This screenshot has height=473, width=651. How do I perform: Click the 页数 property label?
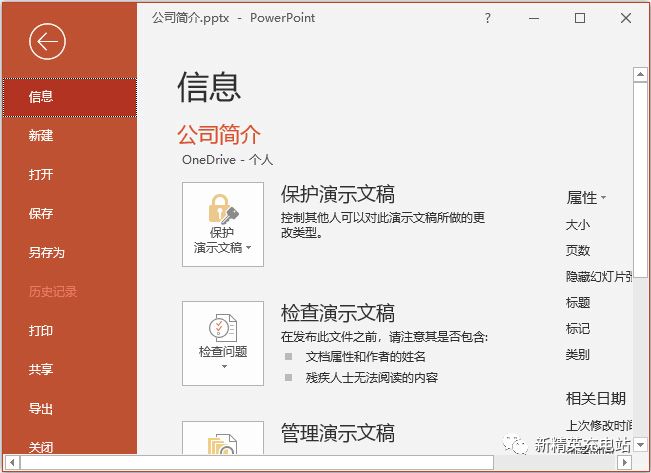[x=578, y=250]
